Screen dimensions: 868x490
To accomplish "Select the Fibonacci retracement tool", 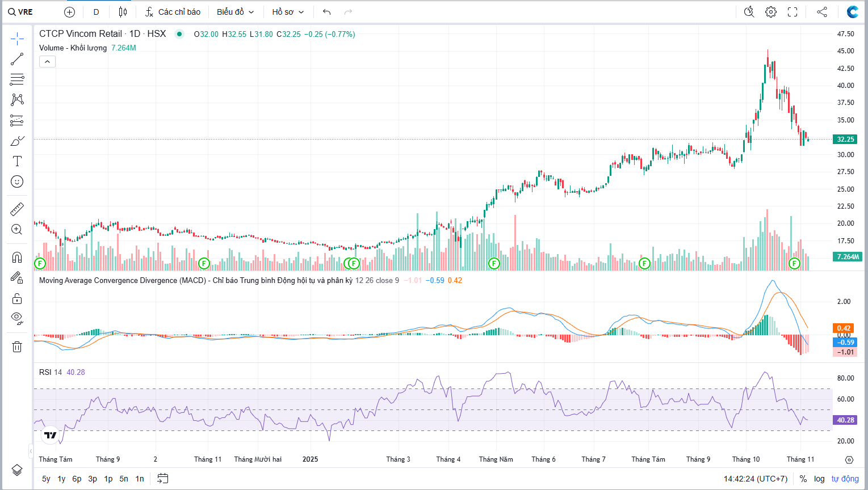I will point(17,79).
